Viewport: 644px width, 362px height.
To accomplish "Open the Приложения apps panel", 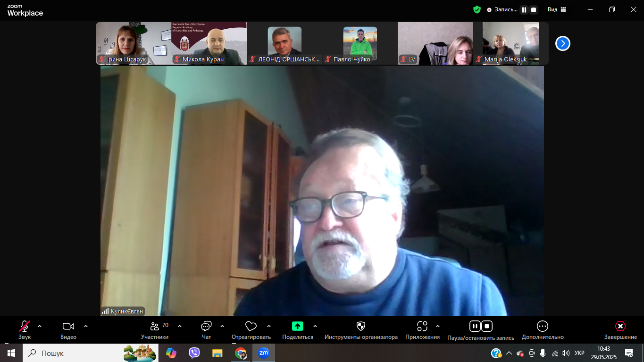I will click(x=422, y=326).
